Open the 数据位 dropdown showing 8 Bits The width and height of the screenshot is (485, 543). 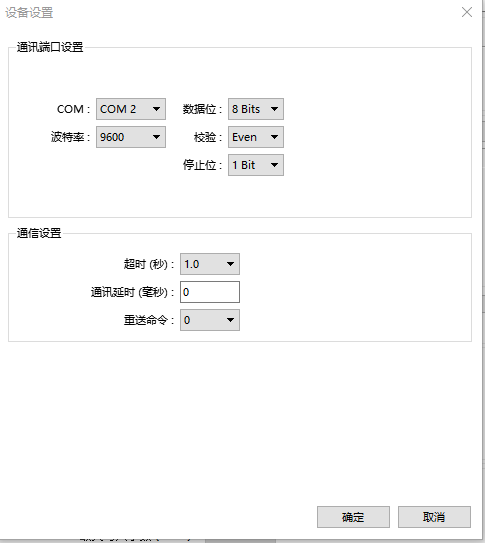tap(256, 109)
